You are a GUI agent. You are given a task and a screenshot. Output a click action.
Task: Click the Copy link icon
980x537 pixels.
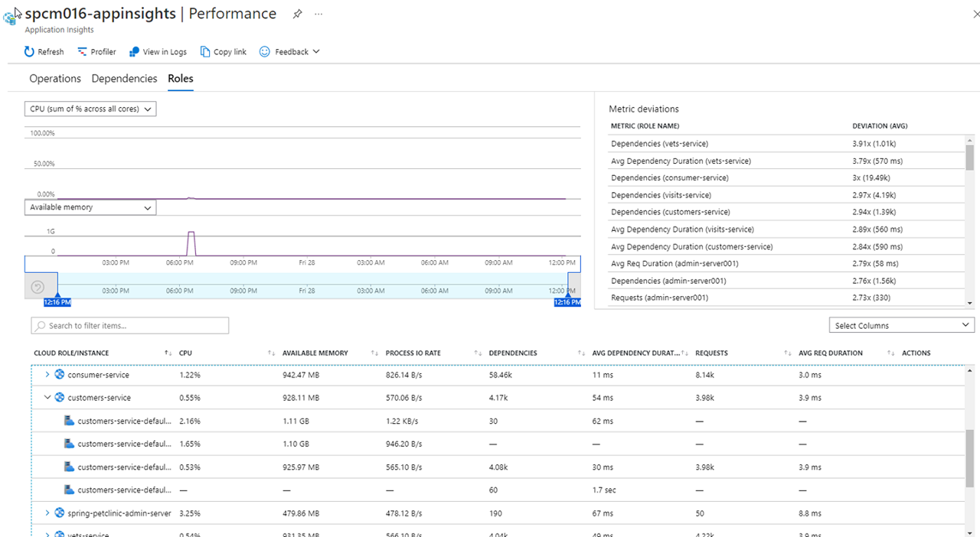[205, 52]
